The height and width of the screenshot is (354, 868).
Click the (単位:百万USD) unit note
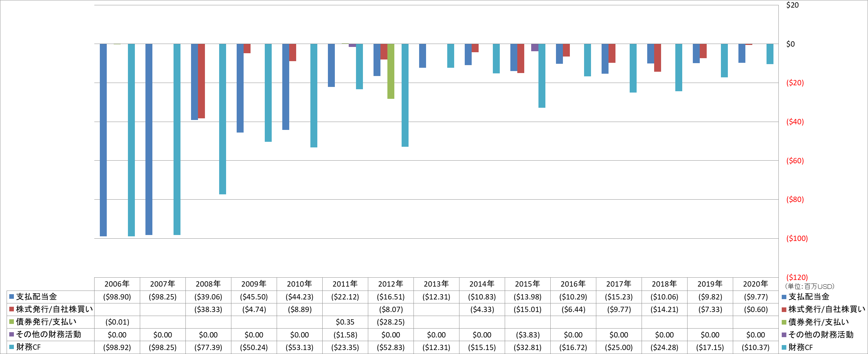809,286
